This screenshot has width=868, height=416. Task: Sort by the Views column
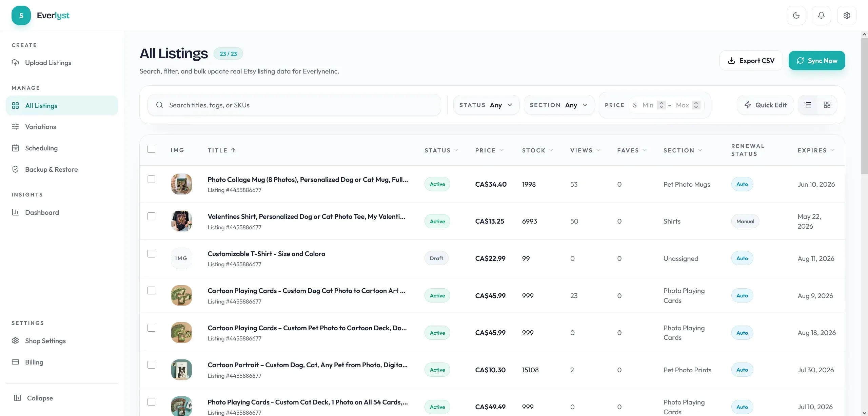click(x=585, y=150)
